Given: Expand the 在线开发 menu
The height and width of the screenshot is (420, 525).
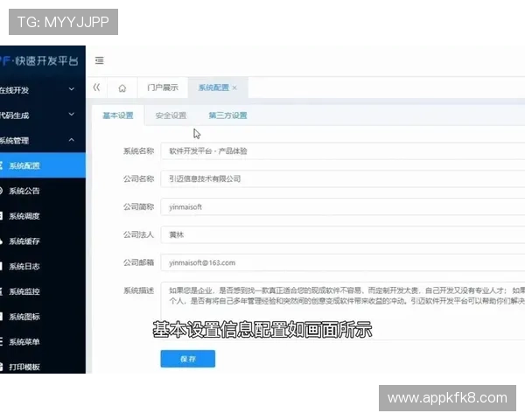Looking at the screenshot, I should click(43, 90).
